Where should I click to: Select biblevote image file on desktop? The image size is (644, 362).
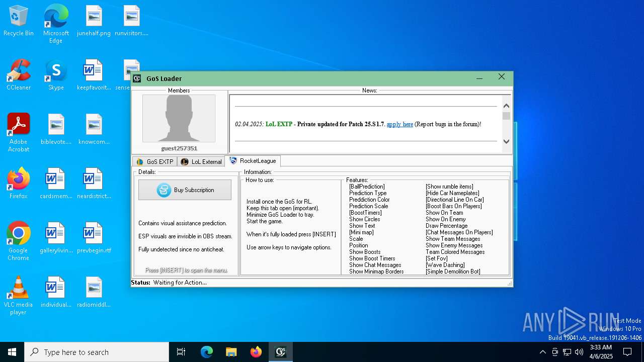coord(56,129)
